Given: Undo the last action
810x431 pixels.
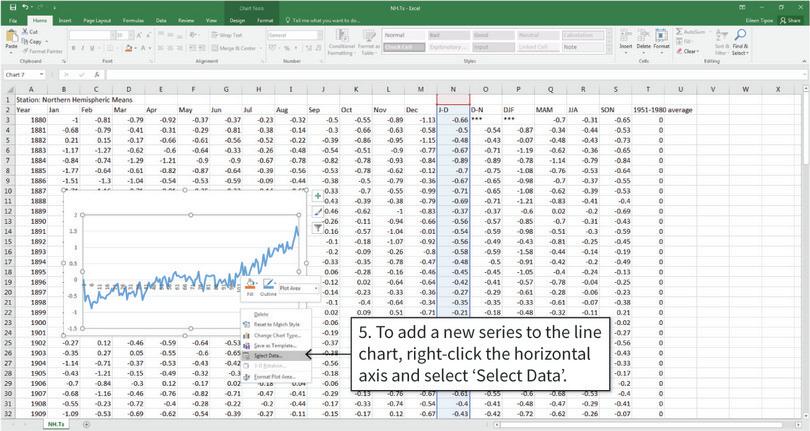Looking at the screenshot, I should (x=25, y=7).
